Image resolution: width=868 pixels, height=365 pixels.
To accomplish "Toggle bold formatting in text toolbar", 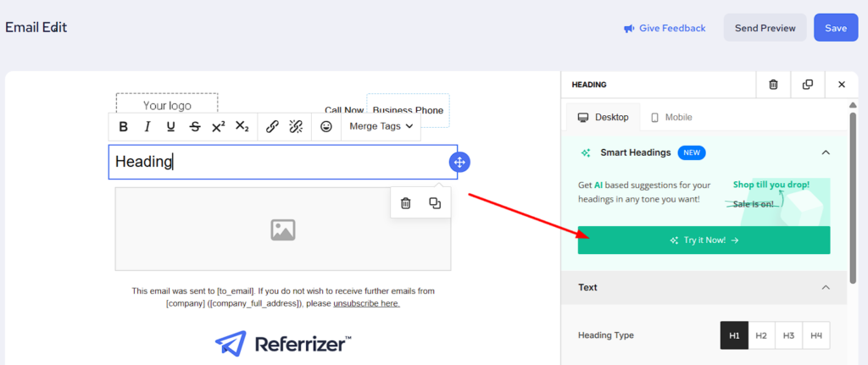I will 124,127.
